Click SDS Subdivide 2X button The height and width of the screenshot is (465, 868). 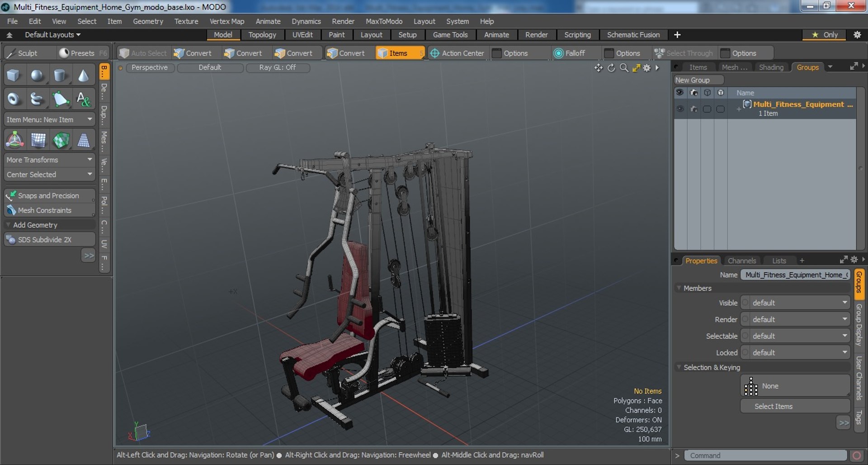tap(50, 239)
